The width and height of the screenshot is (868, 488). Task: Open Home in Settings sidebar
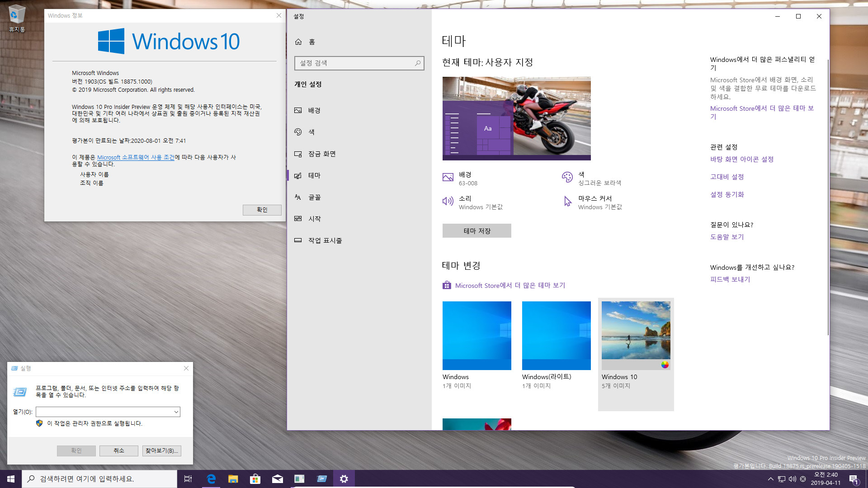(305, 42)
